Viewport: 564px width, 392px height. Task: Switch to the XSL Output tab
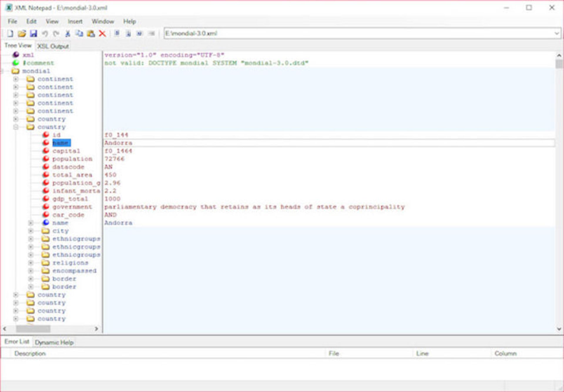click(53, 46)
